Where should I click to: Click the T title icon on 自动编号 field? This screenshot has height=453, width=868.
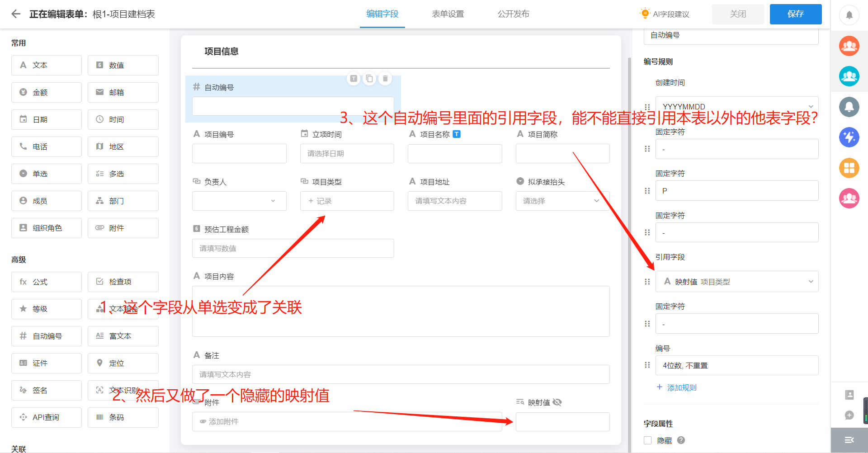(354, 78)
